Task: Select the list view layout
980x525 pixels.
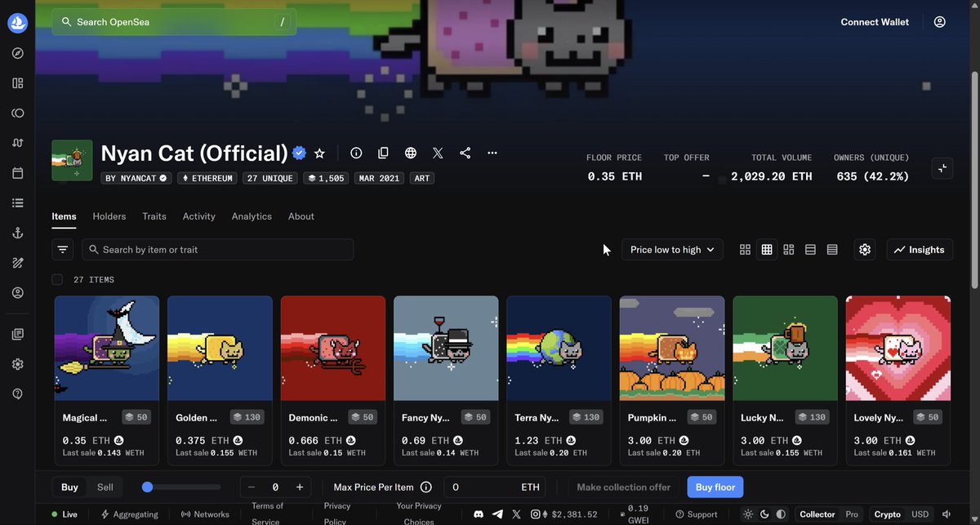Action: 810,250
